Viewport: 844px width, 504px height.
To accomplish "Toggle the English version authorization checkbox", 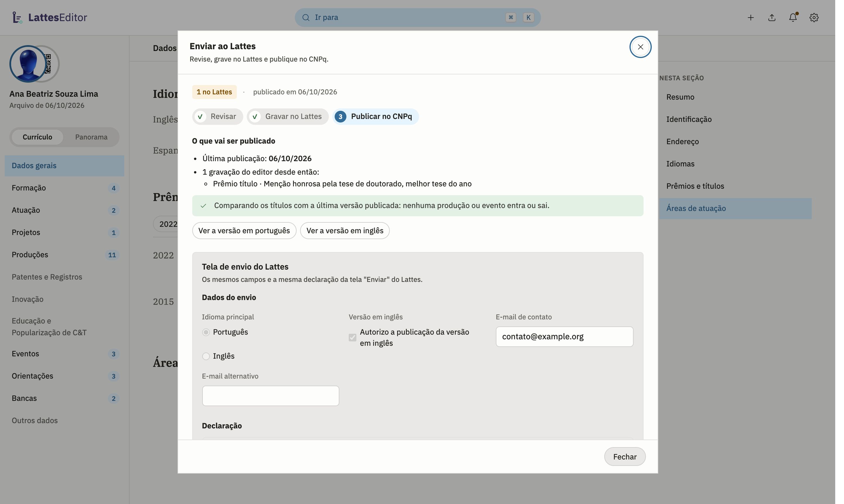I will pyautogui.click(x=353, y=337).
